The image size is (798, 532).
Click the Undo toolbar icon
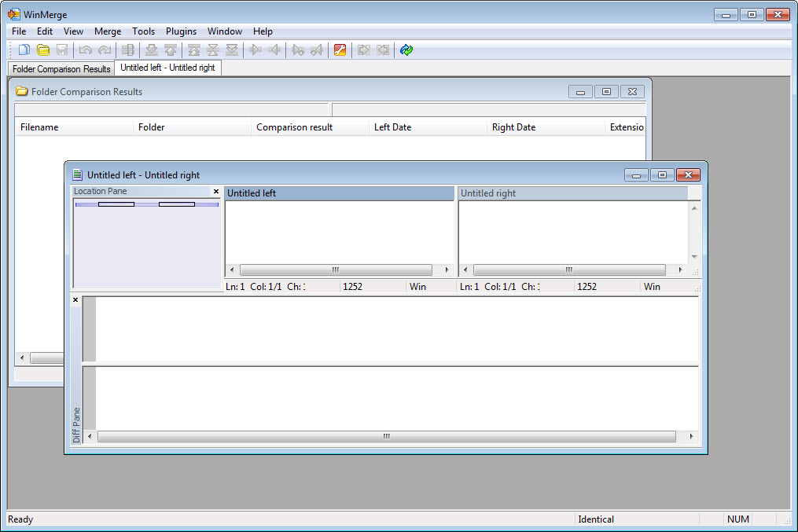(86, 50)
